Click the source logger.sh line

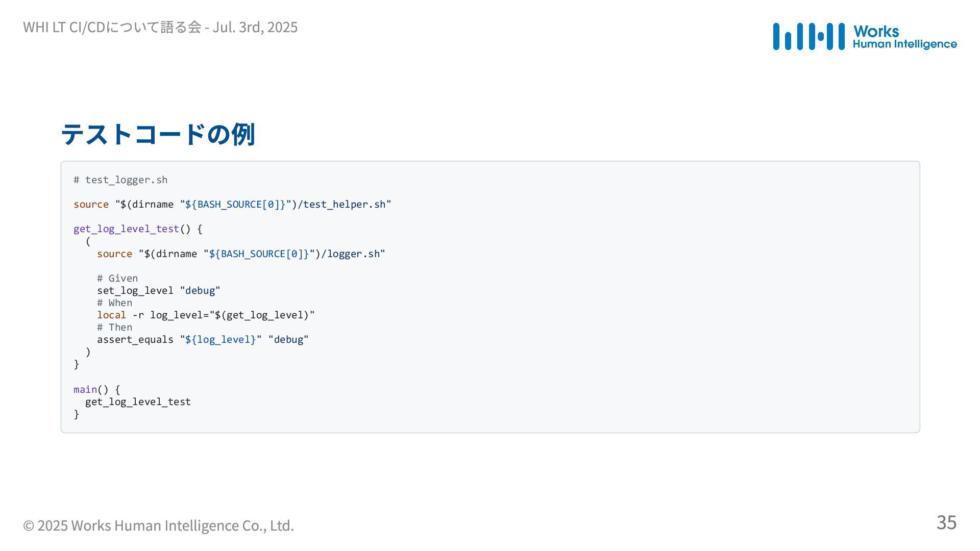[x=241, y=254]
